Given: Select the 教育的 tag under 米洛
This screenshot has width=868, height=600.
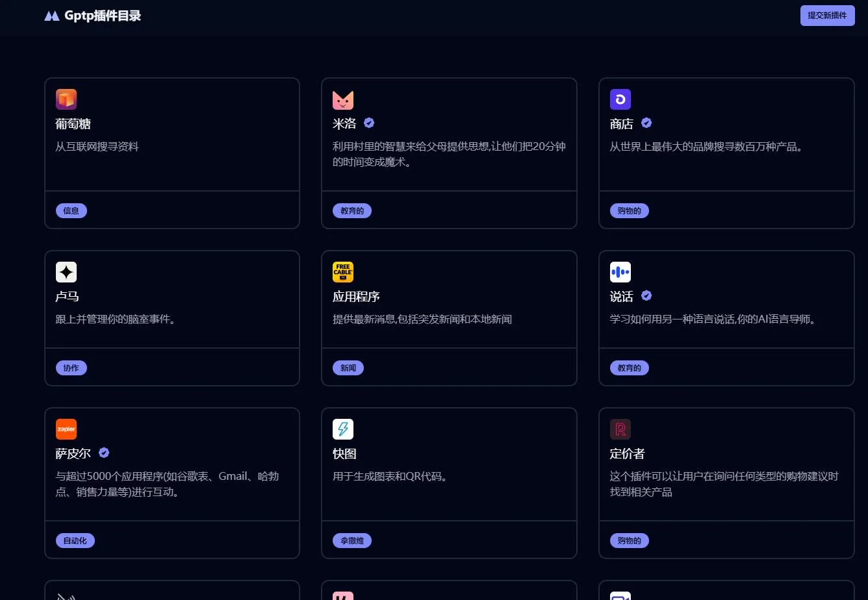Looking at the screenshot, I should pyautogui.click(x=352, y=210).
